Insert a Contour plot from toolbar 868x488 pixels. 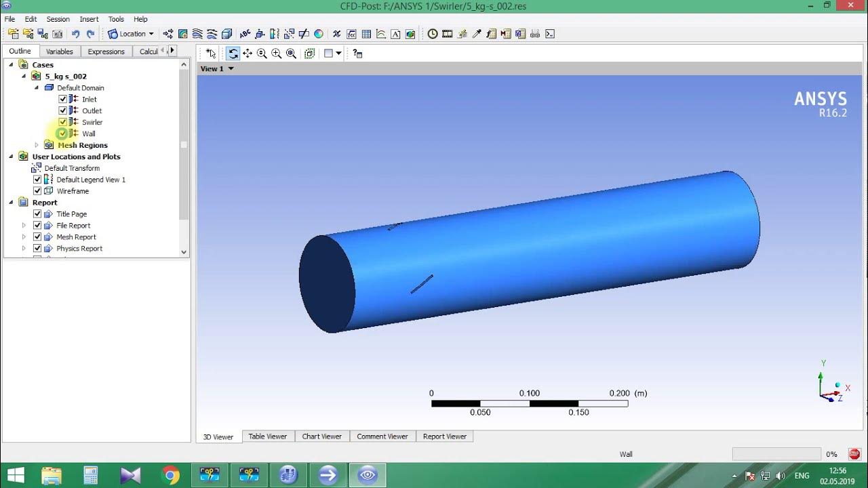pos(182,34)
